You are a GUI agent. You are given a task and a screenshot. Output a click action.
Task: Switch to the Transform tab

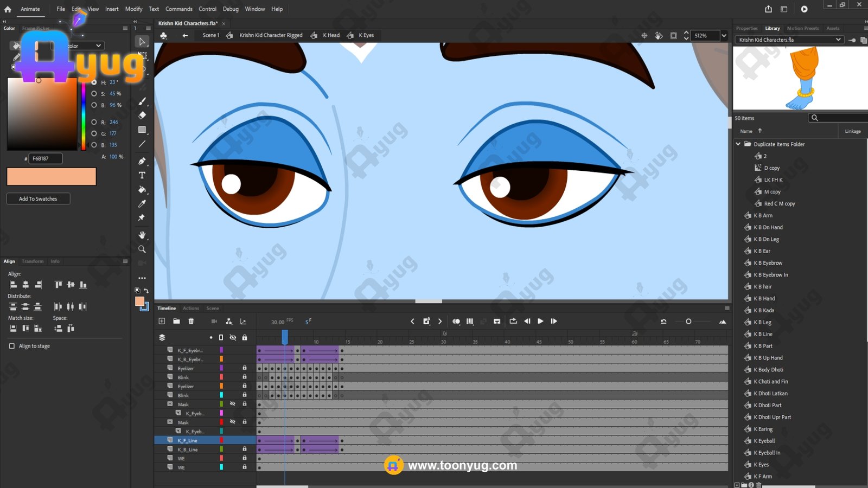pos(33,261)
